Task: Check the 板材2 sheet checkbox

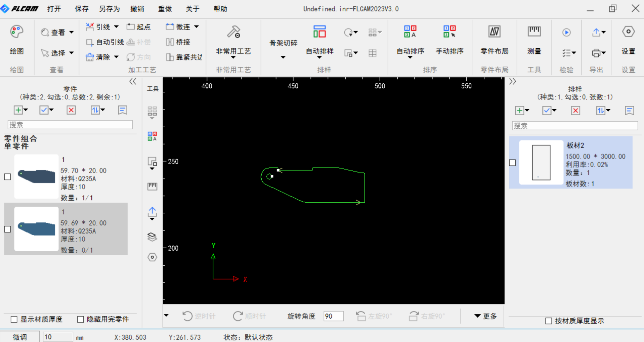Action: (512, 163)
